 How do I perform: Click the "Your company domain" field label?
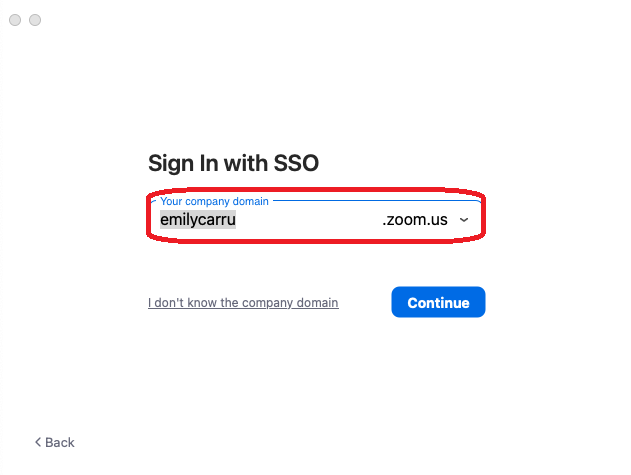pyautogui.click(x=214, y=201)
